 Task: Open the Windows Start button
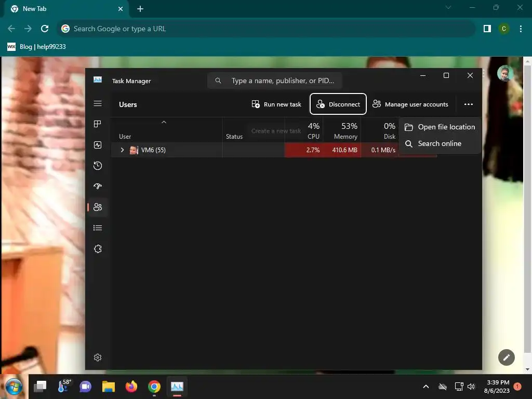tap(14, 387)
